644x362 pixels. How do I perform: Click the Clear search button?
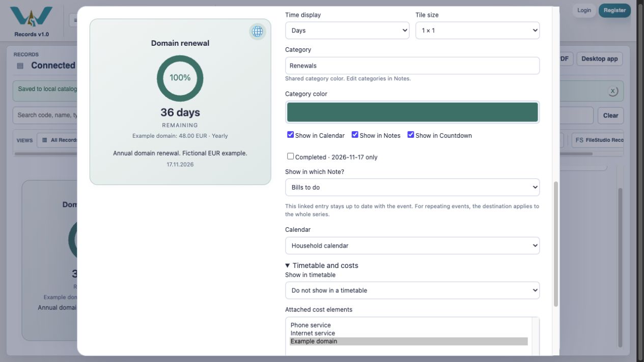point(610,115)
